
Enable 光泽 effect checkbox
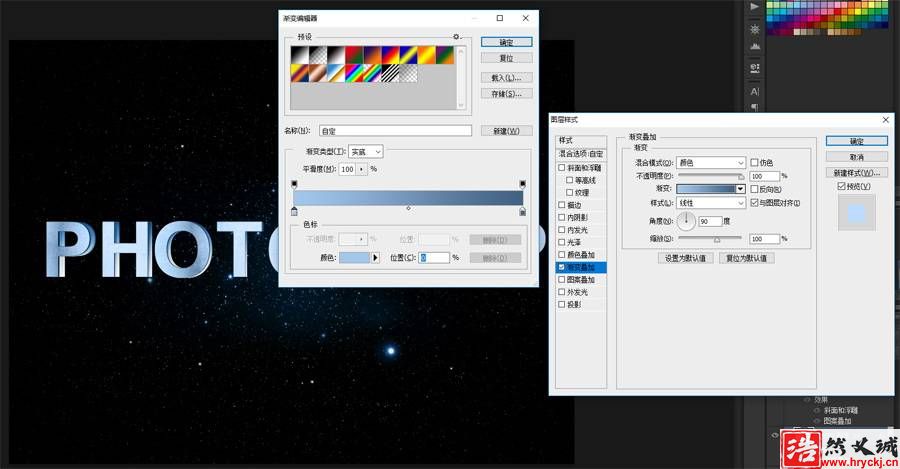coord(562,242)
